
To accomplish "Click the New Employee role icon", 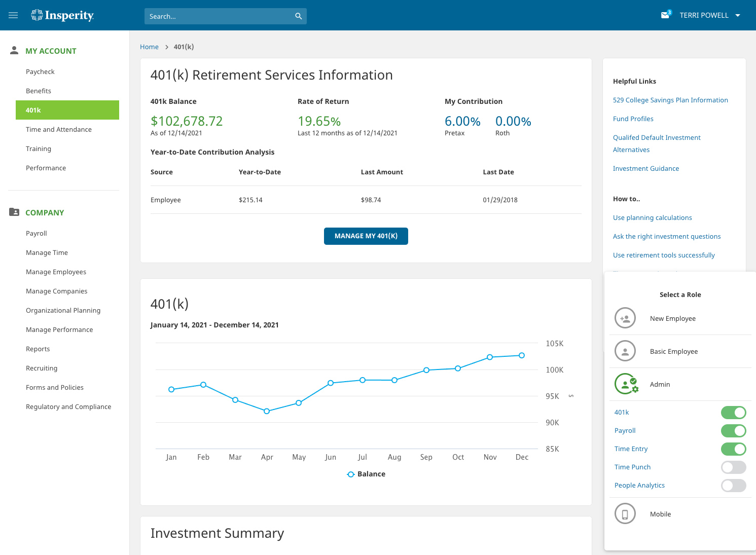I will 625,318.
